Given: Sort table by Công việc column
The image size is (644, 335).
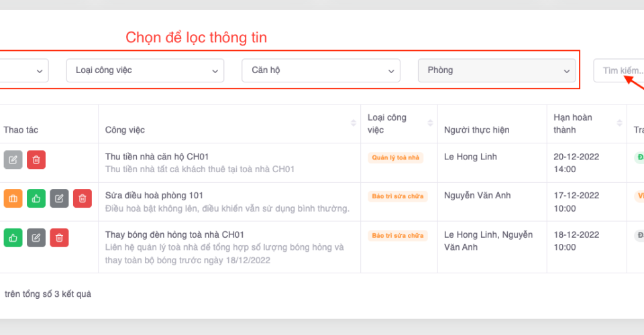Looking at the screenshot, I should click(353, 123).
